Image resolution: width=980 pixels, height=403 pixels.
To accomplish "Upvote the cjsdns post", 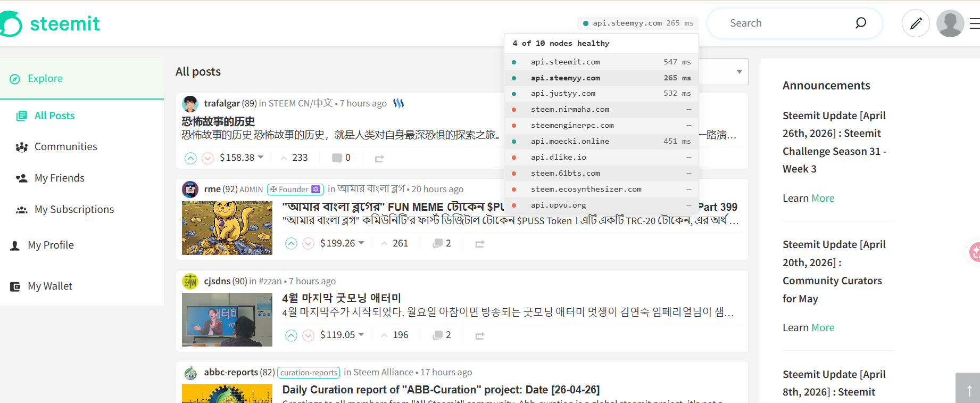I will point(291,335).
